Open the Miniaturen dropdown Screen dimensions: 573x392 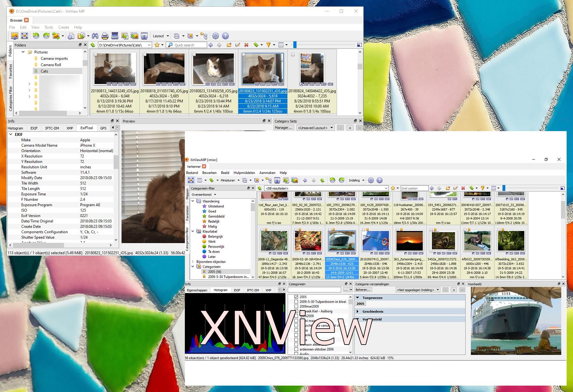230,180
